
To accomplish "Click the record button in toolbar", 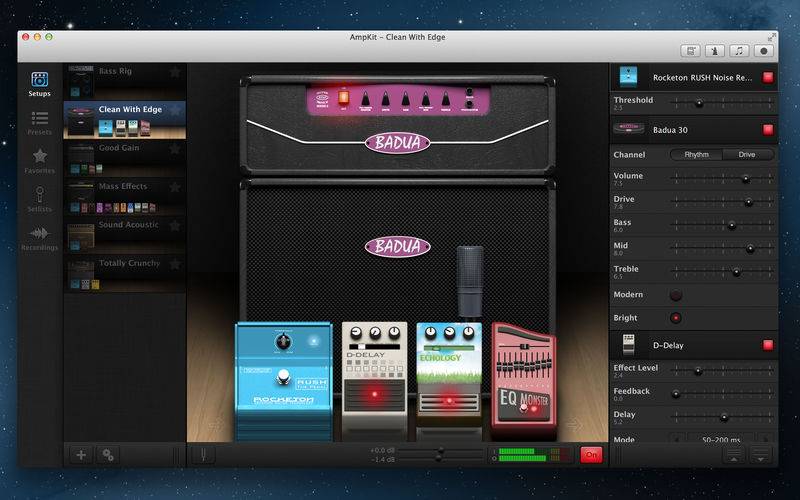I will coord(764,51).
